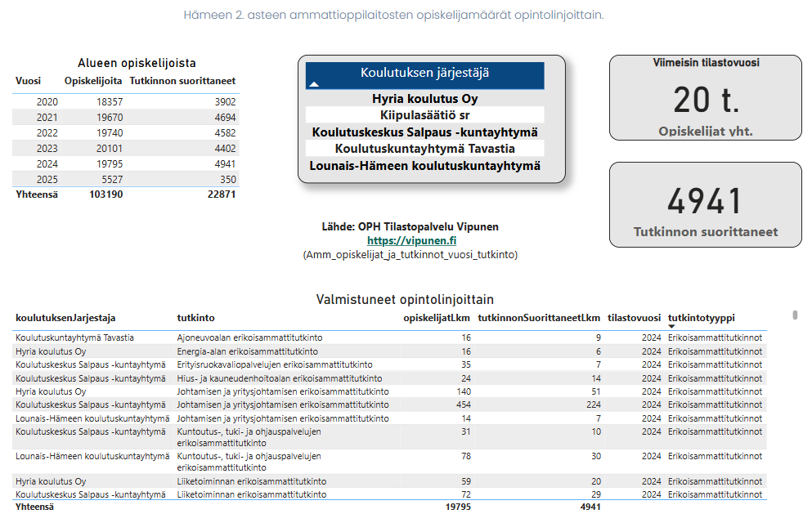The width and height of the screenshot is (812, 514).
Task: Filter by Koulutuskuntayhtymä Tavastia
Action: (424, 148)
